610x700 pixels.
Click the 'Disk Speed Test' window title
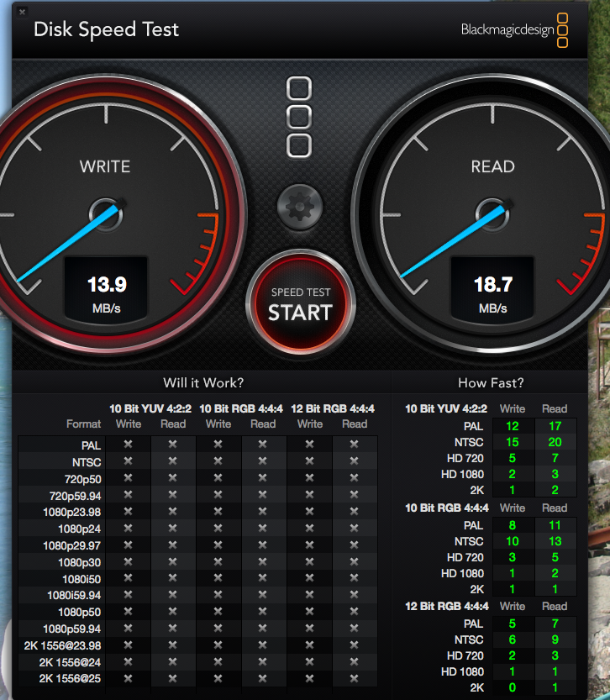tap(106, 29)
